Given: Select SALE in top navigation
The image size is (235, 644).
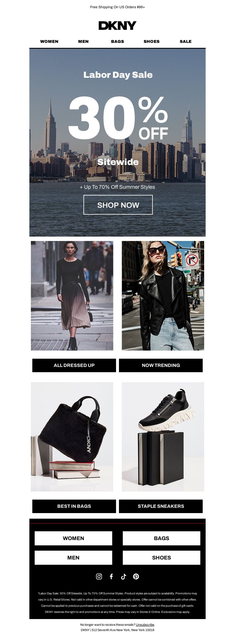Looking at the screenshot, I should click(186, 41).
